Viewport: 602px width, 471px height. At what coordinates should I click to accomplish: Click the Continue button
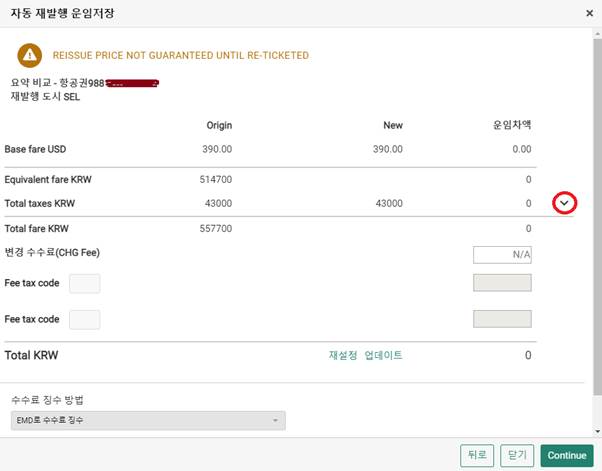tap(567, 455)
